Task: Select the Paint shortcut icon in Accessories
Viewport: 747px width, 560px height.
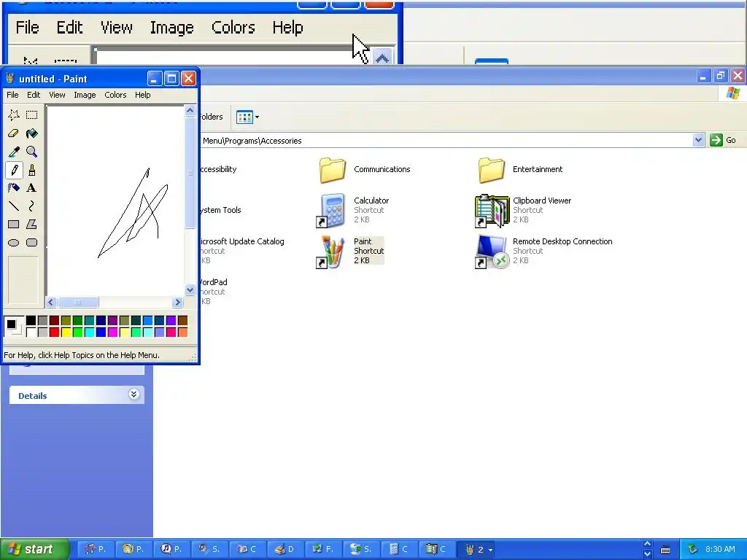Action: [331, 252]
